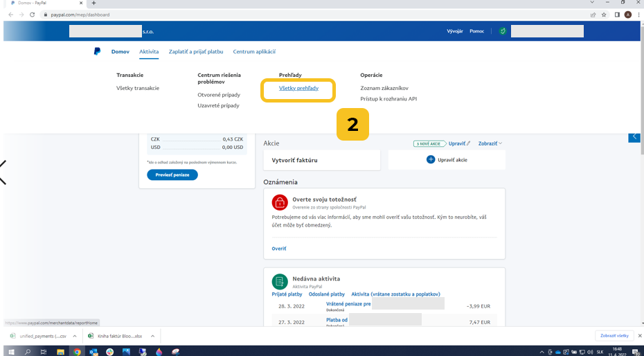Click the Previesť peniaze button
Viewport: 644px width, 356px height.
(172, 175)
